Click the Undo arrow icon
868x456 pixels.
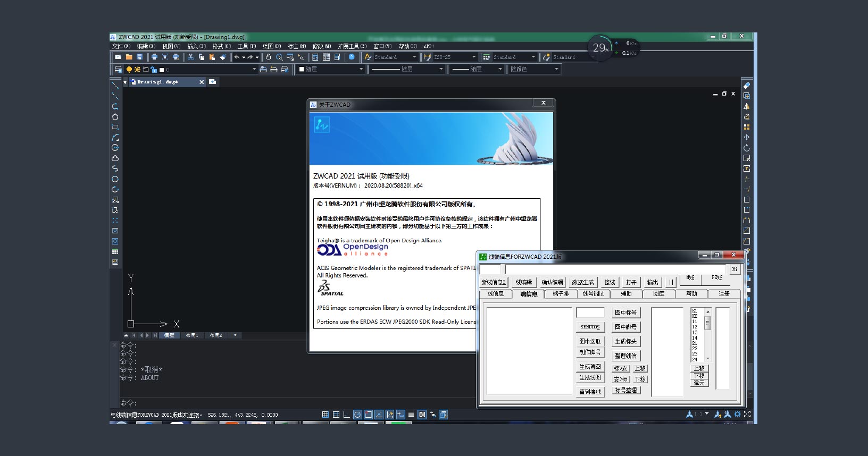click(x=237, y=57)
